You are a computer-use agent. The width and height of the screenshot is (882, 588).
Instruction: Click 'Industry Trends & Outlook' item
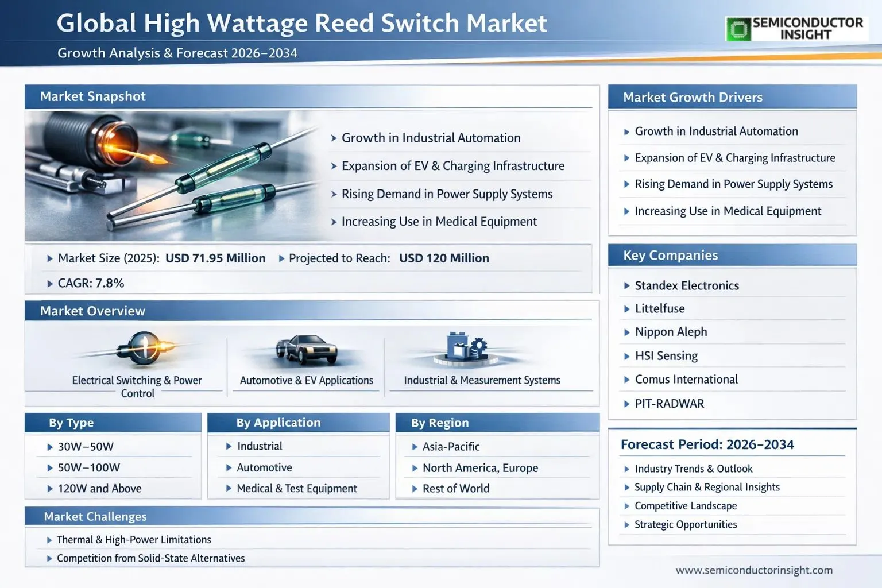coord(693,469)
